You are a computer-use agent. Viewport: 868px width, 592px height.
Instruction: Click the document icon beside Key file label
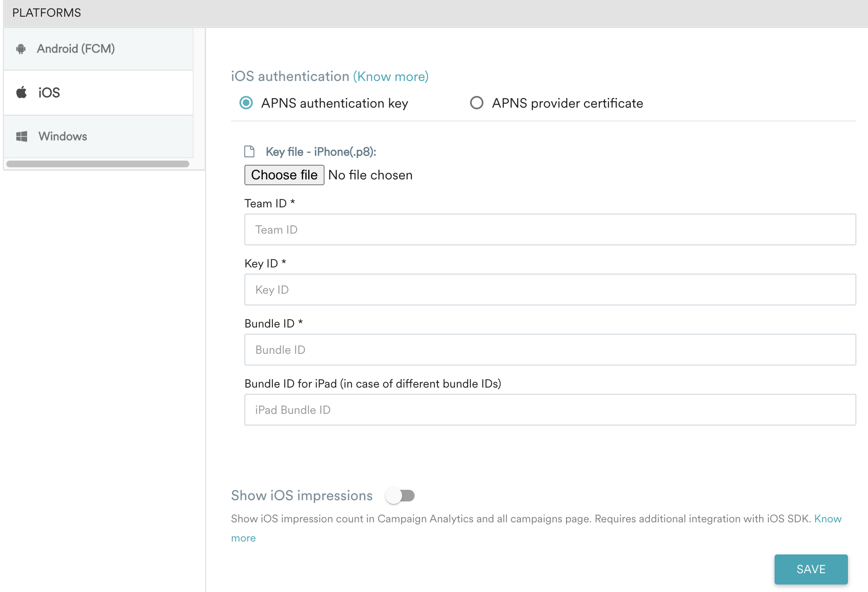coord(249,151)
